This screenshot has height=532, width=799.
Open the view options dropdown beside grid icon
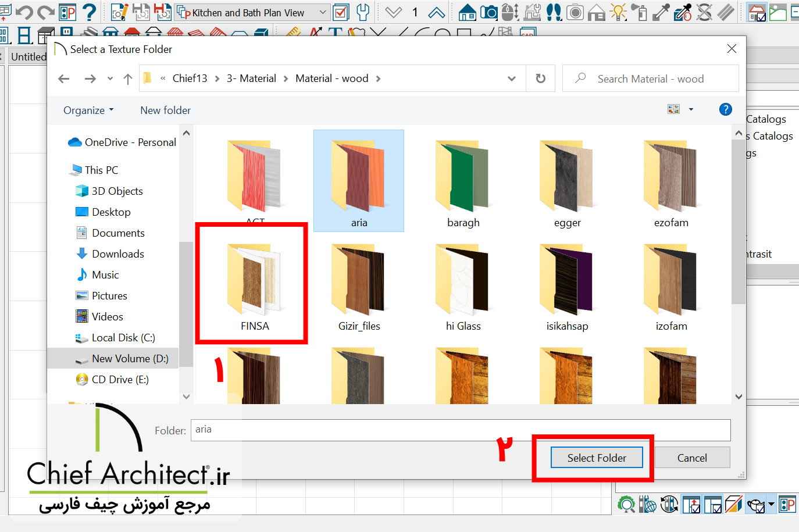[x=690, y=109]
